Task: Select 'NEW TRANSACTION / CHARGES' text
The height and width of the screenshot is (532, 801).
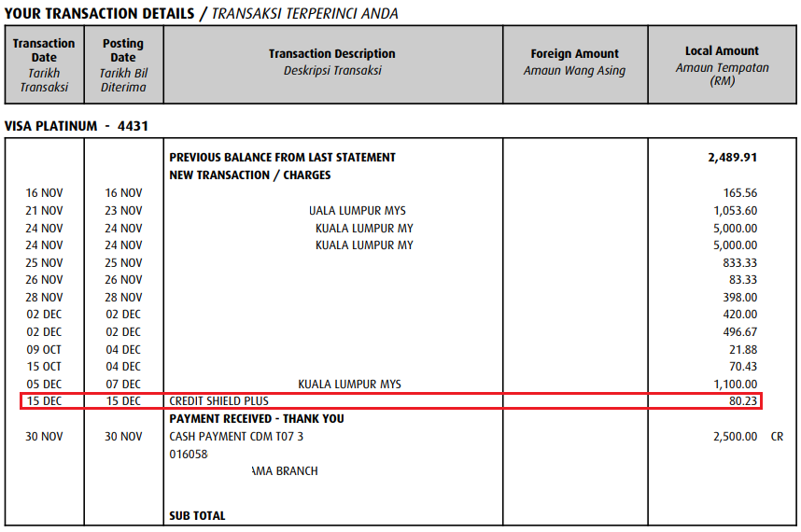Action: click(x=250, y=175)
